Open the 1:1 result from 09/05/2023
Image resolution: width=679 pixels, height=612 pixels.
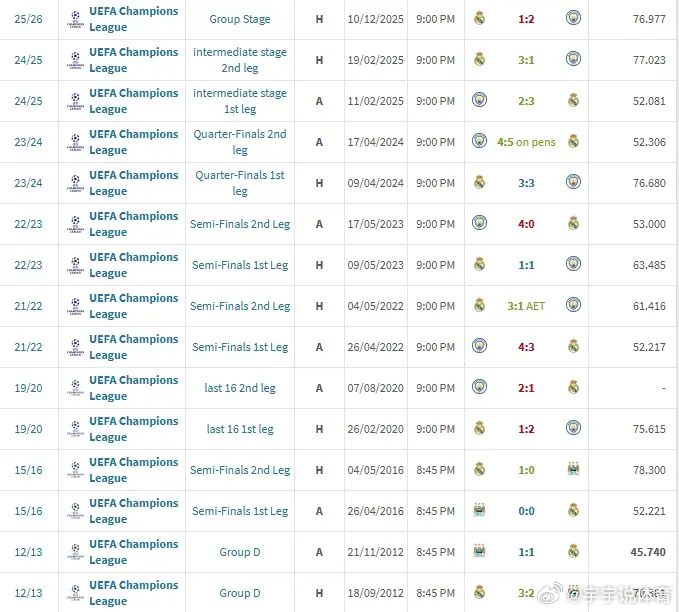pos(526,265)
